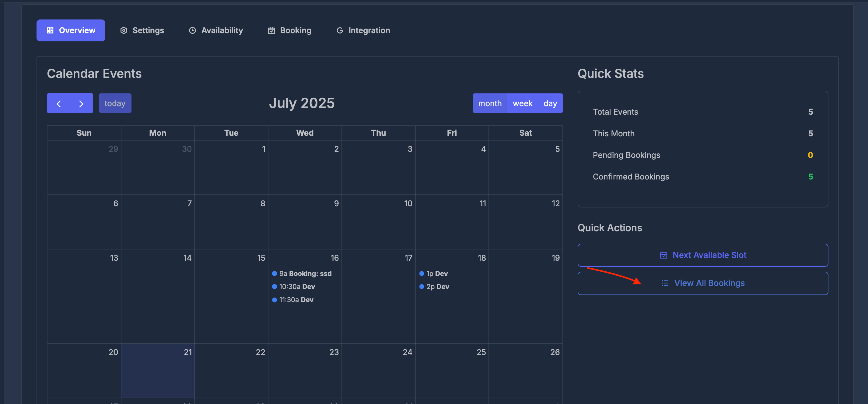
Task: Click the Wed column header
Action: point(305,133)
